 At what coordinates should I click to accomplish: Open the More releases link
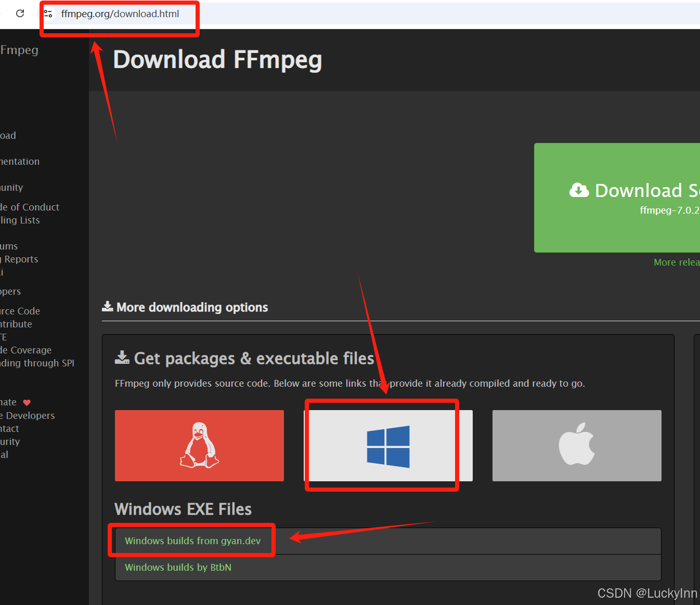tap(677, 262)
